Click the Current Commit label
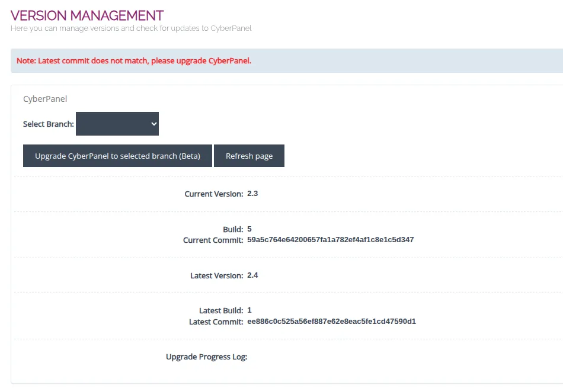Viewport: 563px width, 392px height. (213, 240)
